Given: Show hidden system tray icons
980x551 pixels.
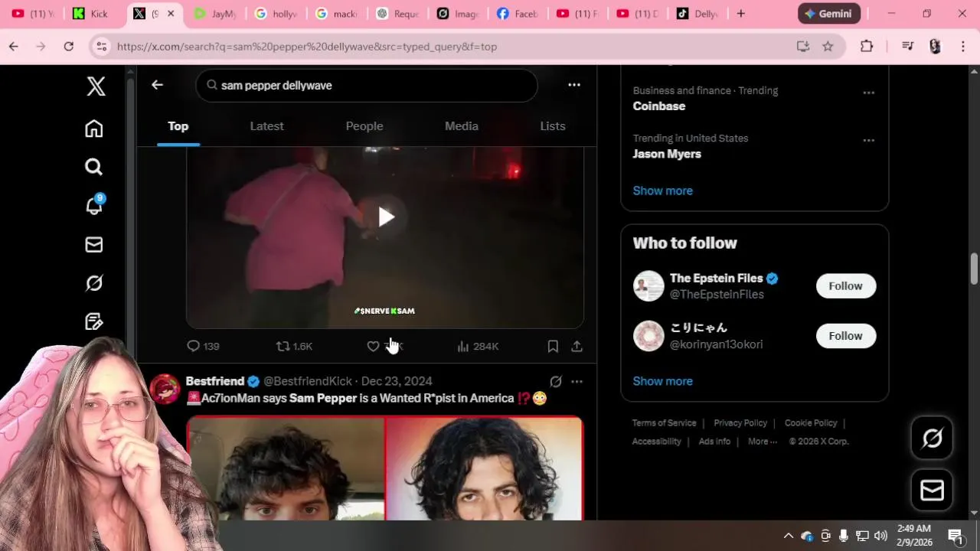Looking at the screenshot, I should pyautogui.click(x=788, y=536).
